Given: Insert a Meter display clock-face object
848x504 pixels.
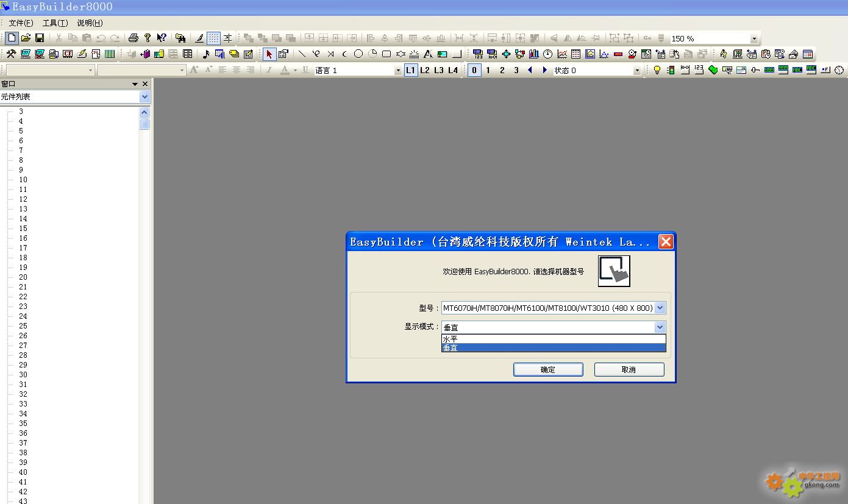Looking at the screenshot, I should coord(547,54).
